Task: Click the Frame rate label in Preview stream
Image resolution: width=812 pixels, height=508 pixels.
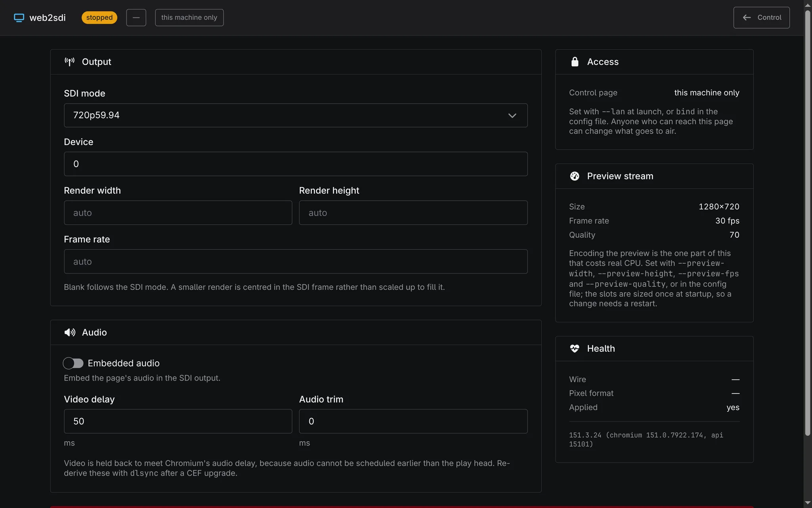Action: [x=589, y=221]
